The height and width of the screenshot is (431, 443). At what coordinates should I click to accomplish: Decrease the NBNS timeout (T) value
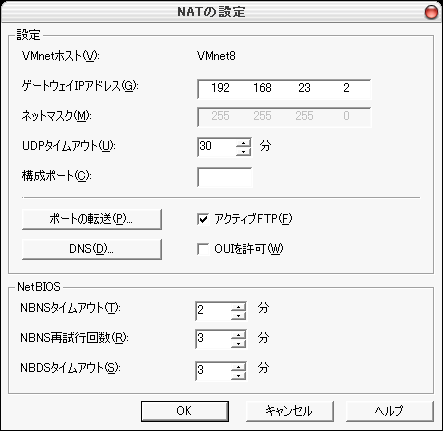tap(238, 315)
